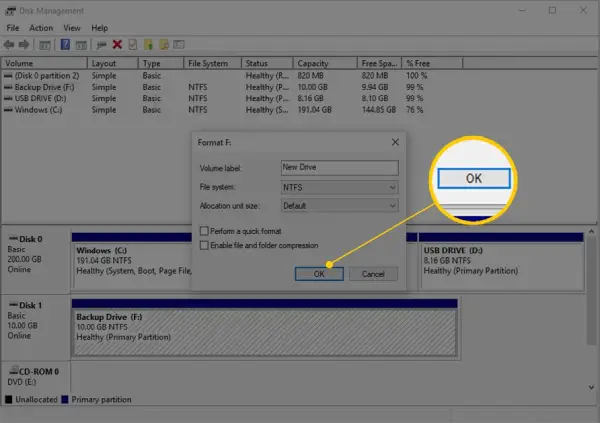Click the connect/key toolbar icon left of red X

pyautogui.click(x=101, y=45)
